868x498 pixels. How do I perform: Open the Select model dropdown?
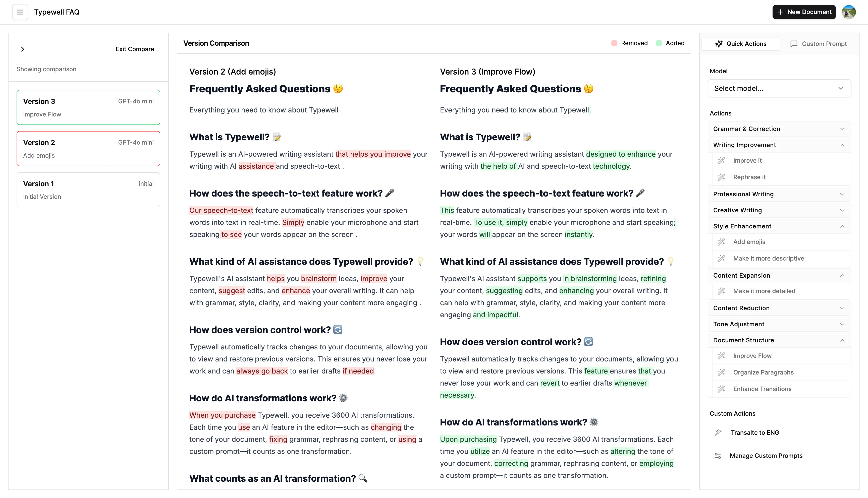(779, 89)
